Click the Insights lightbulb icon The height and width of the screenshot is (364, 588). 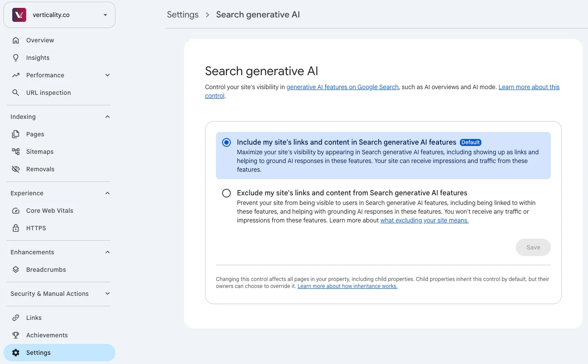click(x=16, y=58)
